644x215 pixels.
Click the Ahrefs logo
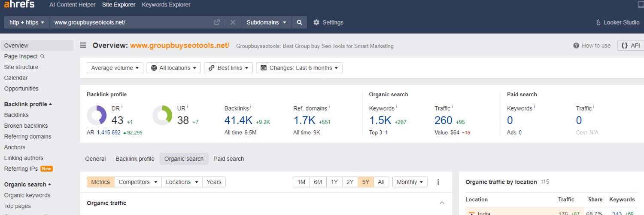(19, 5)
